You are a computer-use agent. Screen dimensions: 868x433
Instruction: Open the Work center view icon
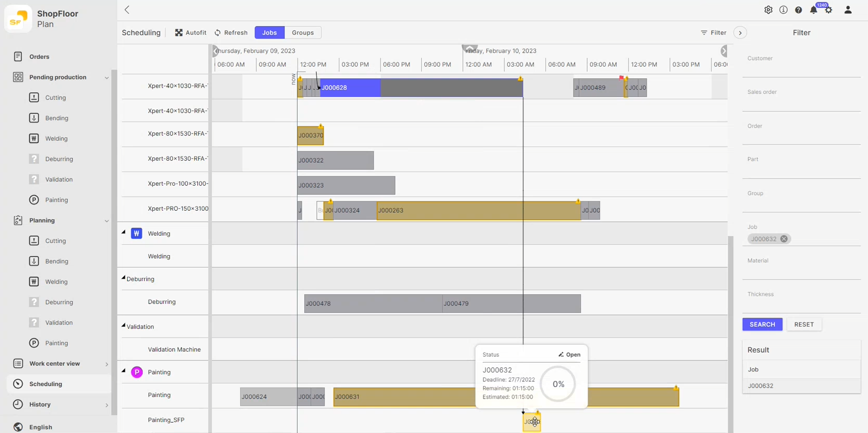(x=18, y=364)
